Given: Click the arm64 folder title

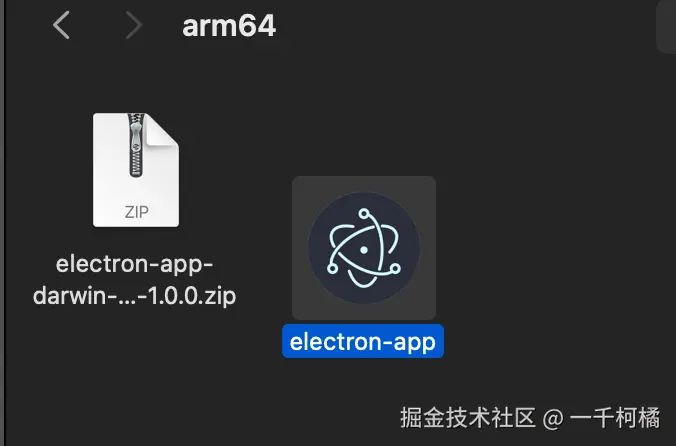Looking at the screenshot, I should coord(229,26).
